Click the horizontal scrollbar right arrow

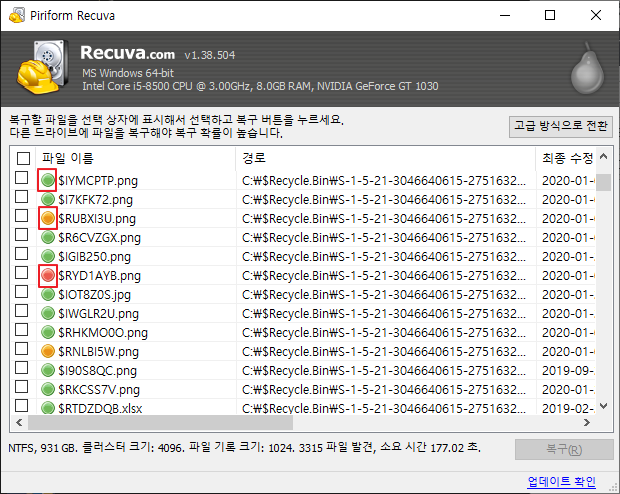pyautogui.click(x=587, y=422)
